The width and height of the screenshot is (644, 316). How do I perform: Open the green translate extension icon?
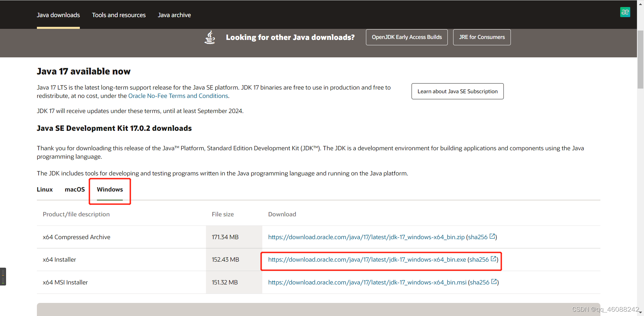(x=625, y=12)
